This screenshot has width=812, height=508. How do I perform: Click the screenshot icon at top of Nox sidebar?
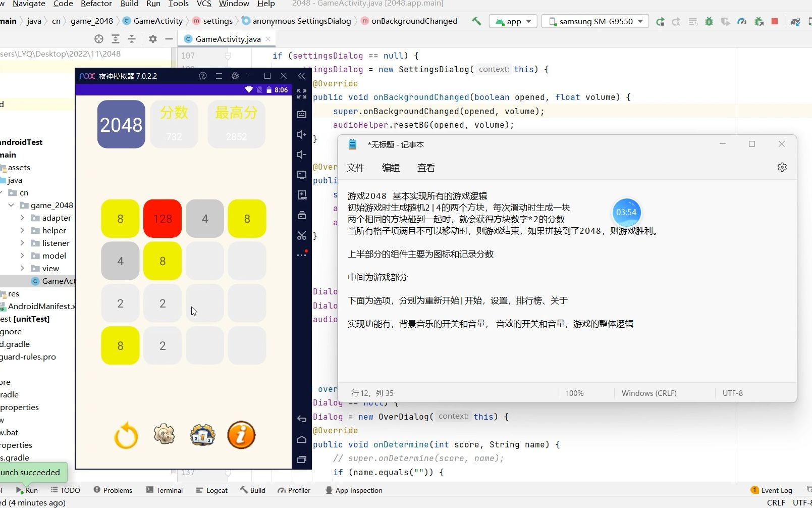click(x=302, y=114)
